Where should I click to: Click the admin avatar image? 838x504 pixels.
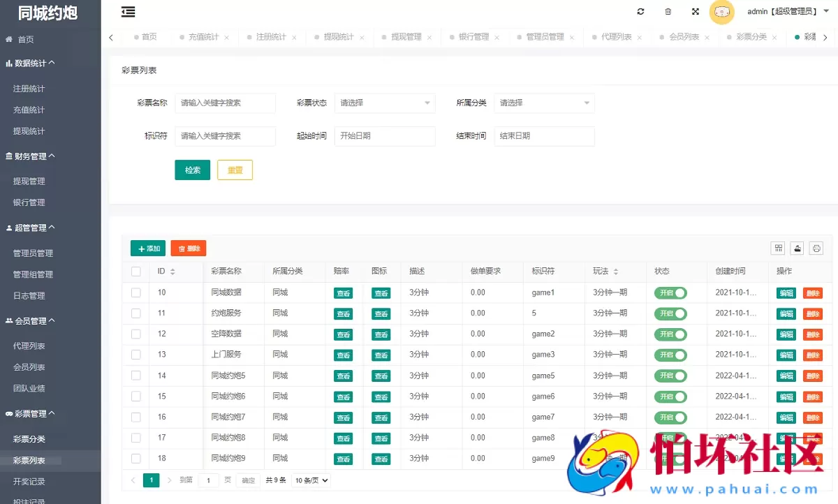[722, 12]
